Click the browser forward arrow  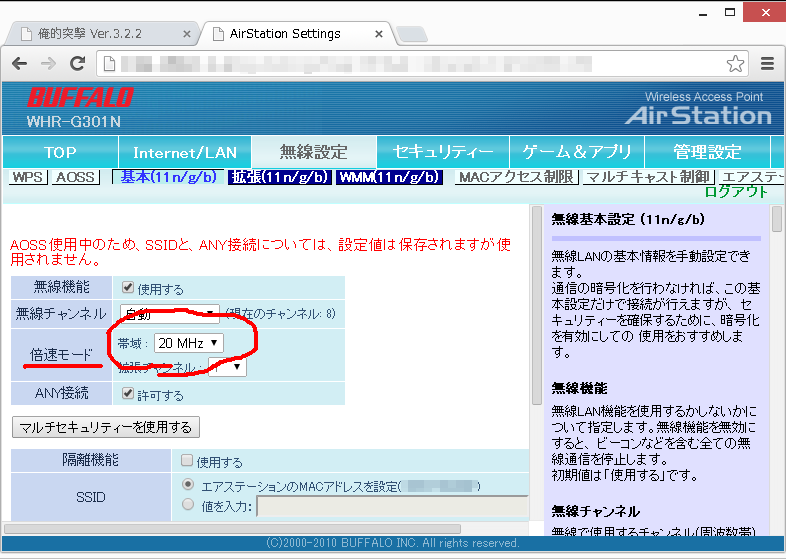49,64
